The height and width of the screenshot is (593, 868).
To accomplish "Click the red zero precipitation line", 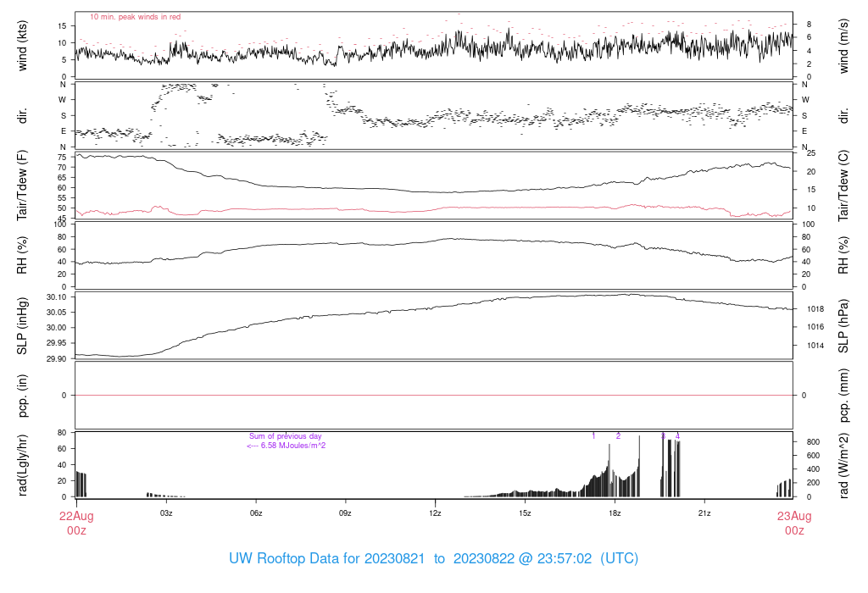I will tap(434, 395).
